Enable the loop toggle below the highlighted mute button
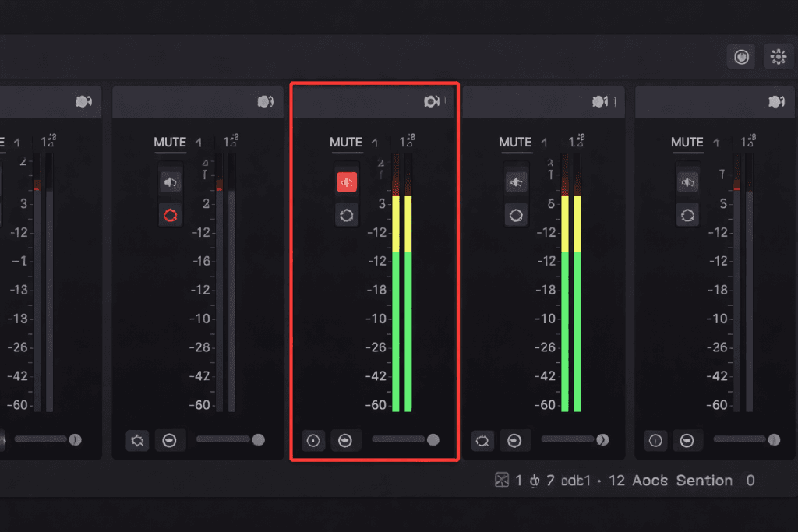The image size is (798, 532). click(x=347, y=215)
